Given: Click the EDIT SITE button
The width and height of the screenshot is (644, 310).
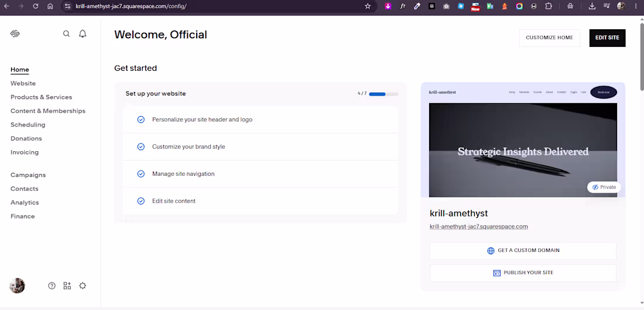Looking at the screenshot, I should click(607, 38).
